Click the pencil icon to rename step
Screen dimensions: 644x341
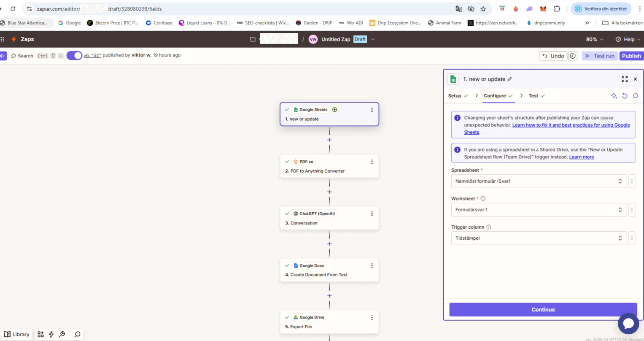point(510,79)
